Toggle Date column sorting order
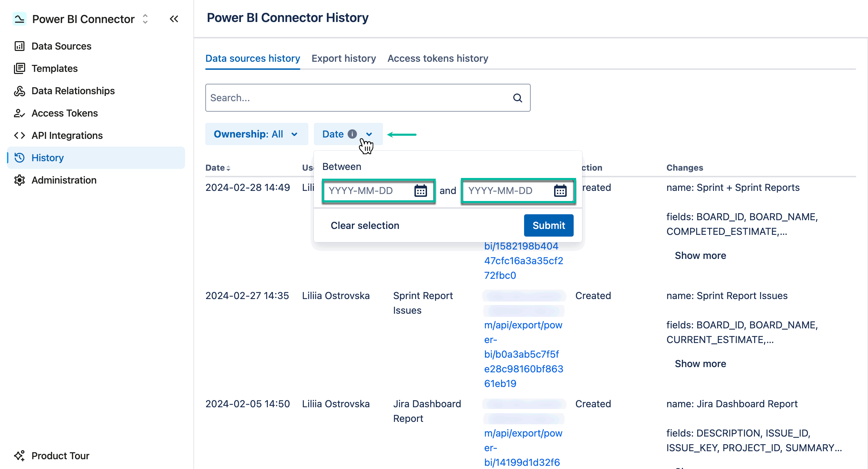This screenshot has height=469, width=868. point(229,168)
